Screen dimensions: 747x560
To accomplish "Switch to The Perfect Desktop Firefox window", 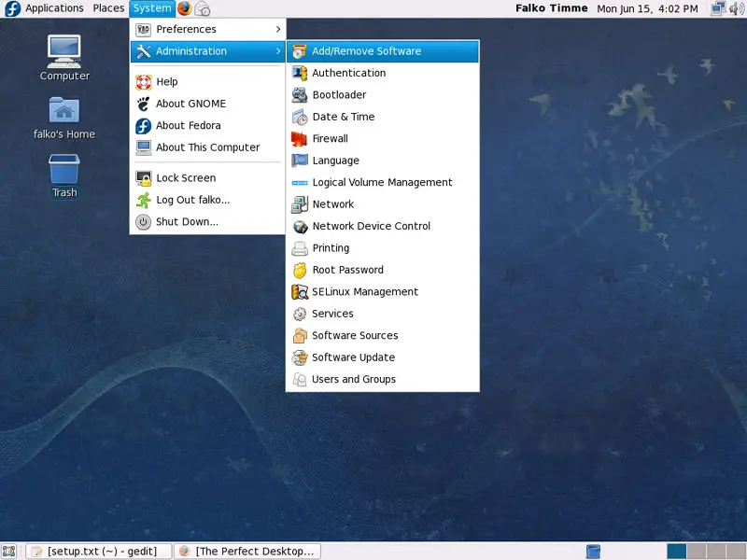I will 247,551.
